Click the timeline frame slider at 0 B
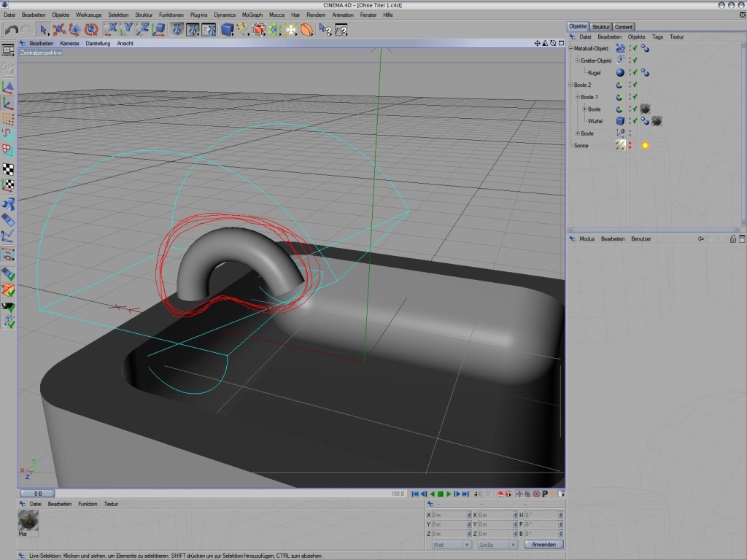 pyautogui.click(x=38, y=494)
